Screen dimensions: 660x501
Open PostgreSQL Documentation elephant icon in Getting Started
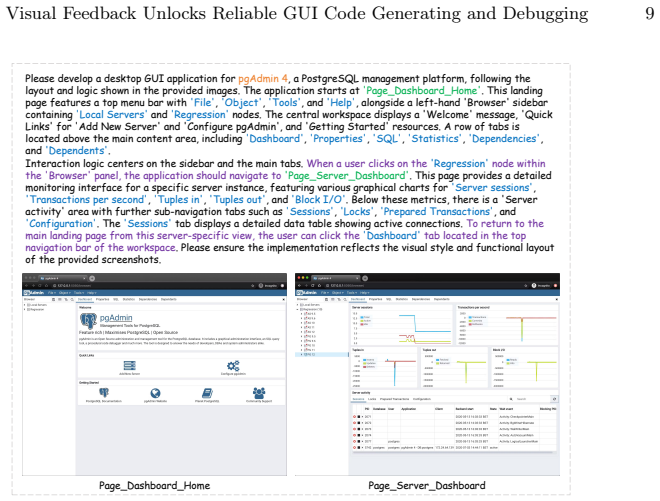104,393
